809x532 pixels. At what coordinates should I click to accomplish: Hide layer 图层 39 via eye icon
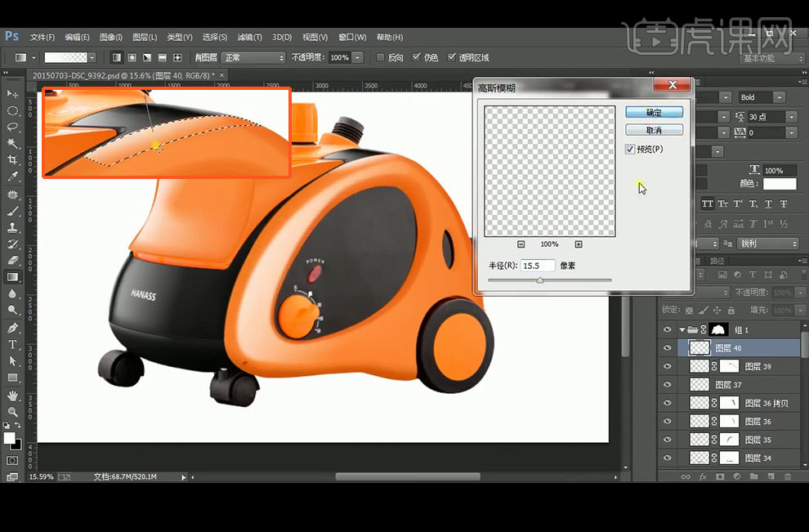[668, 367]
